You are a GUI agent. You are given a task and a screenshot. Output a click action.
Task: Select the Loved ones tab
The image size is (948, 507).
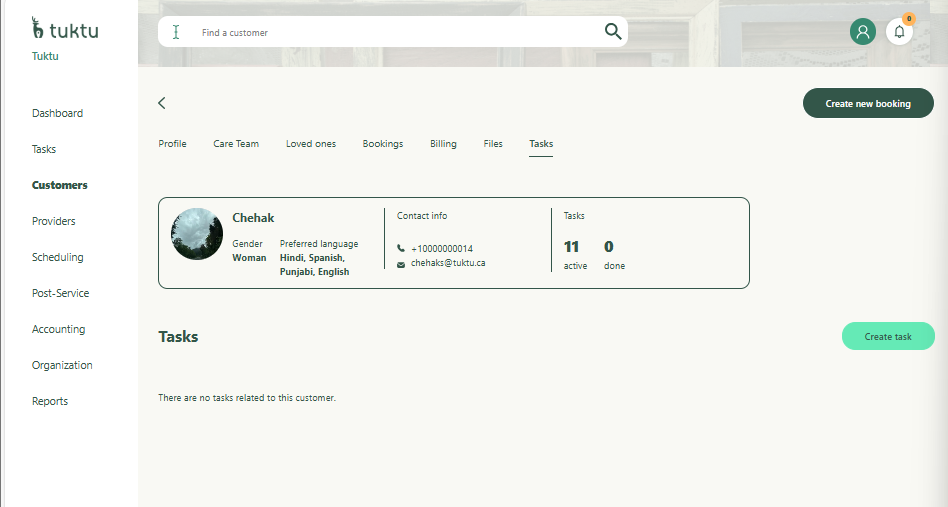coord(311,144)
